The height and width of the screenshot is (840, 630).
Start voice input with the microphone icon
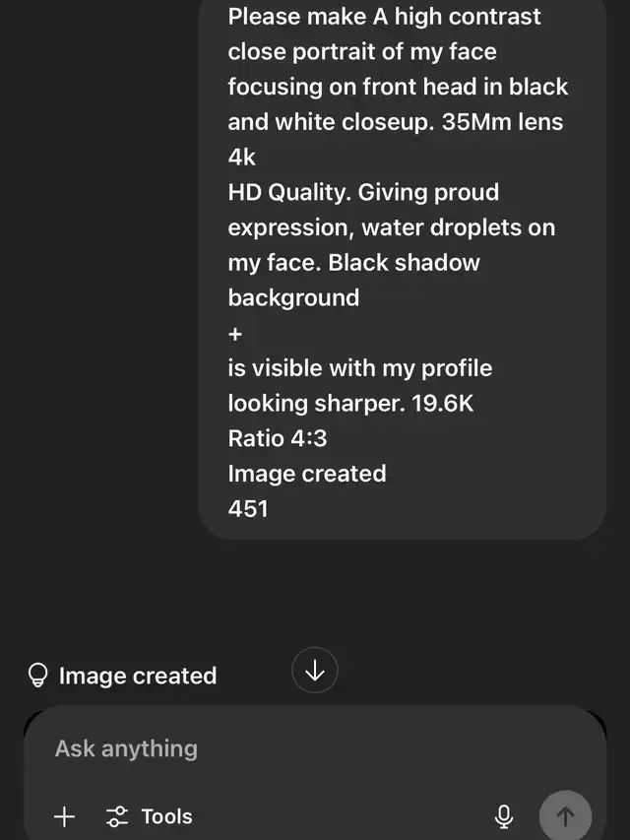click(x=504, y=817)
